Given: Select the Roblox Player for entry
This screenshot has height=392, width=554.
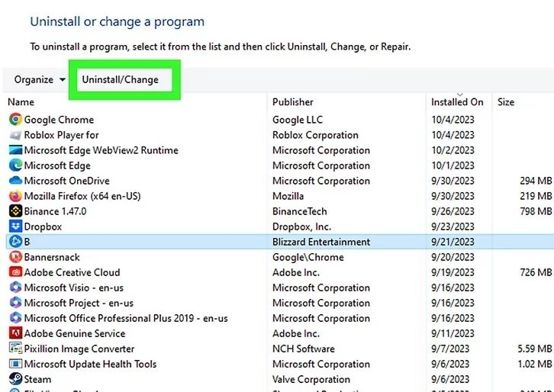Looking at the screenshot, I should (62, 135).
